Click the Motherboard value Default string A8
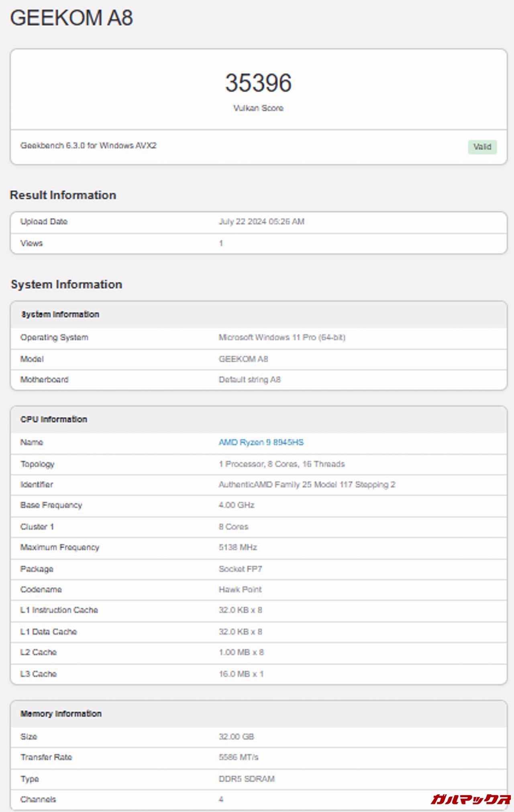Viewport: 514px width, 812px height. 249,379
